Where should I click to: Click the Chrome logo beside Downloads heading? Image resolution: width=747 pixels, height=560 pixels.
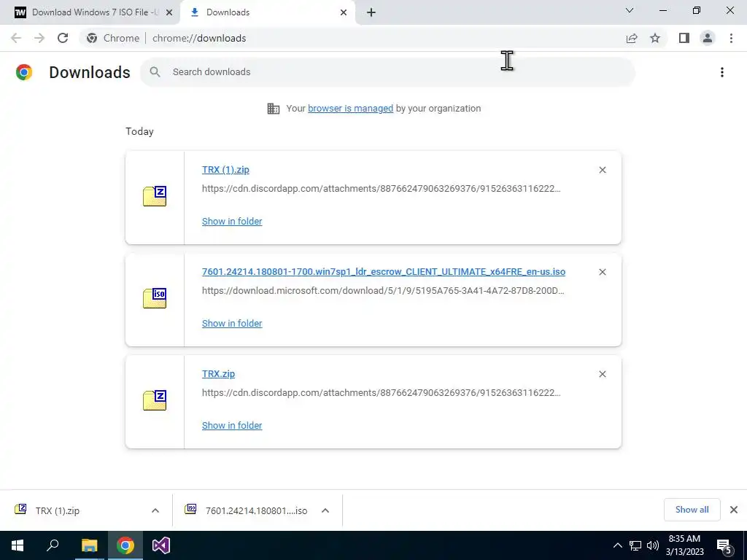(x=24, y=72)
